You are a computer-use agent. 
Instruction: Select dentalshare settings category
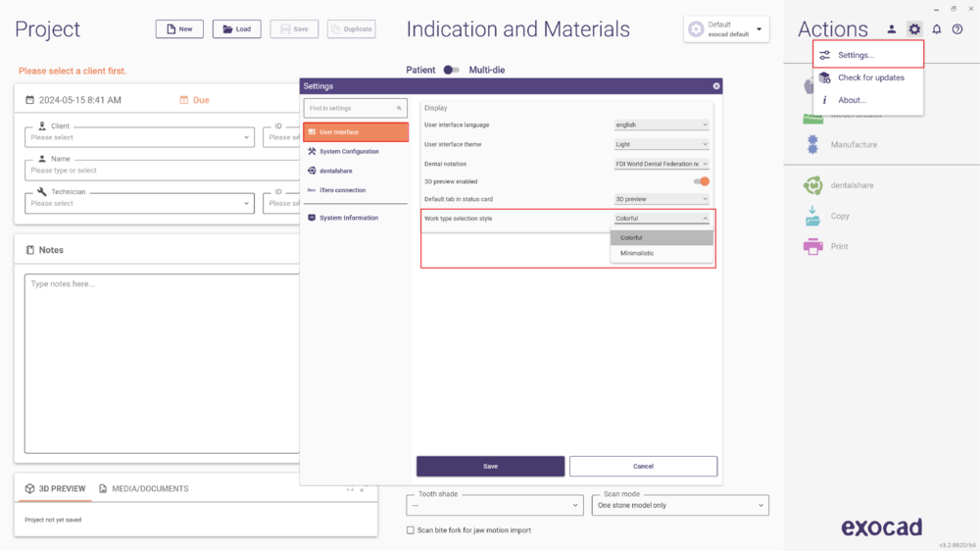point(356,171)
